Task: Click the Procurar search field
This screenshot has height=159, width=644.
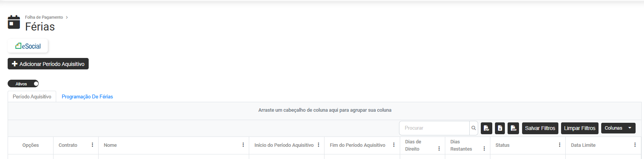Action: coord(434,128)
